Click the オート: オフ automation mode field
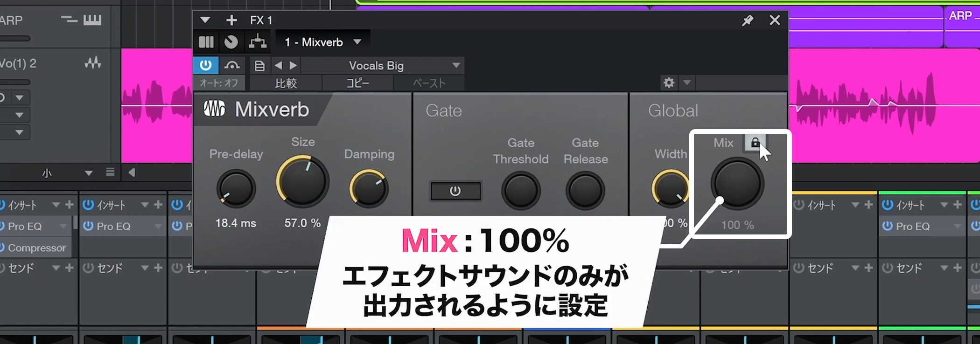This screenshot has width=980, height=344. tap(218, 83)
